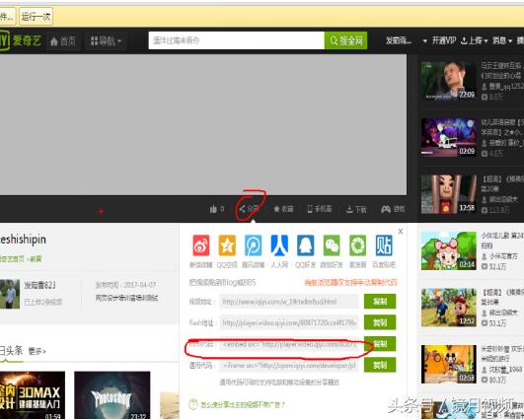Click the star favorite icon

click(x=276, y=209)
